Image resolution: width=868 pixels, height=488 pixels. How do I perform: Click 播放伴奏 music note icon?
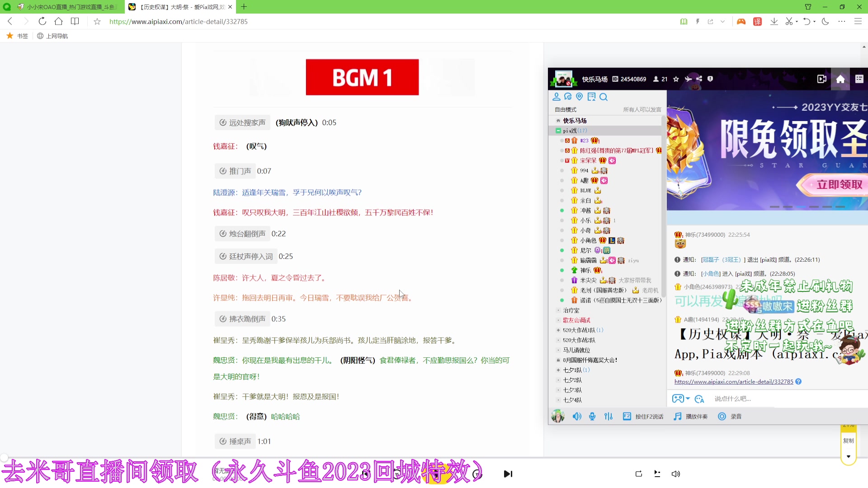[678, 416]
